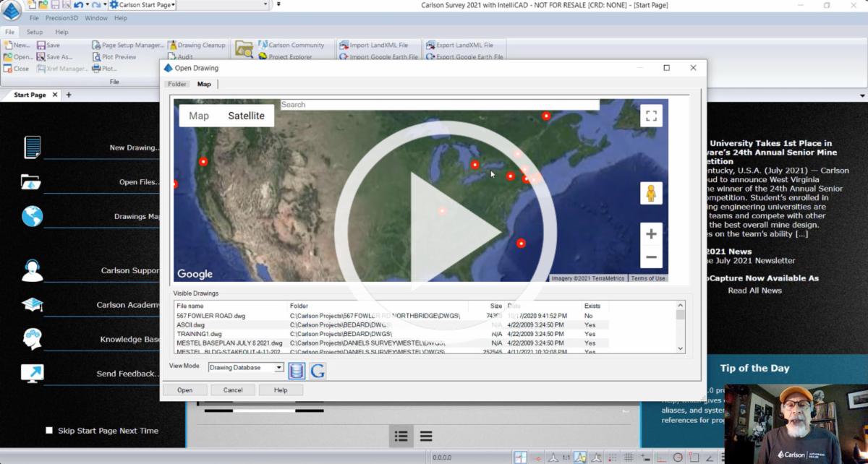Open the Precision3D menu
868x464 pixels.
click(61, 18)
